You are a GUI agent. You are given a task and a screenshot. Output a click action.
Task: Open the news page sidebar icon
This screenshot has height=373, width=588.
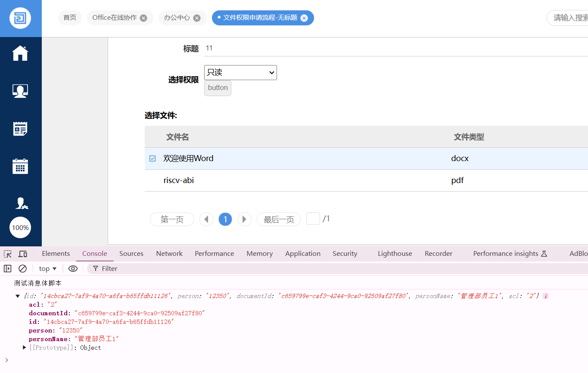click(20, 128)
